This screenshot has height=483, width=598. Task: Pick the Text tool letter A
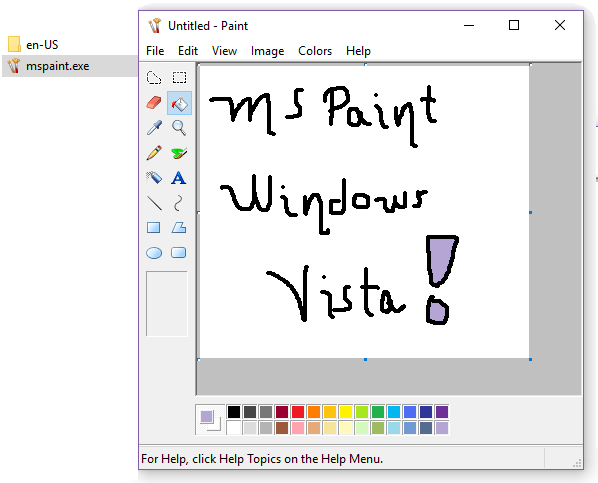click(179, 178)
